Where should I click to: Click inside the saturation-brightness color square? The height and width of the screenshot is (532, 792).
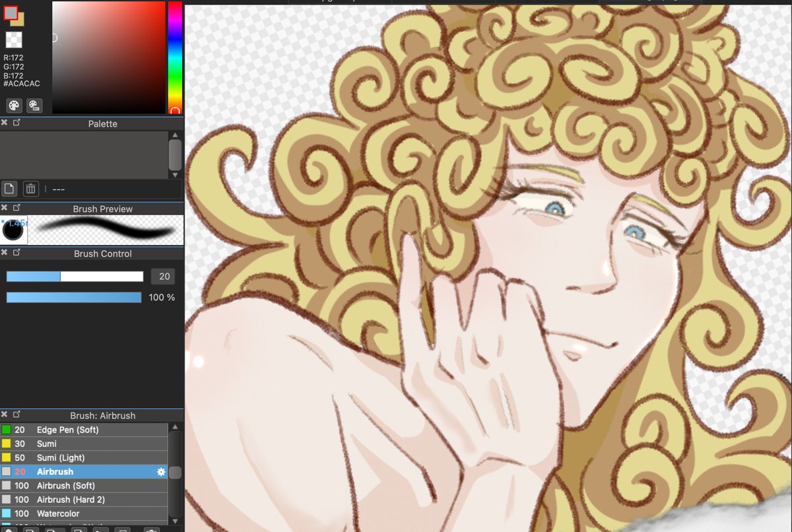coord(108,57)
